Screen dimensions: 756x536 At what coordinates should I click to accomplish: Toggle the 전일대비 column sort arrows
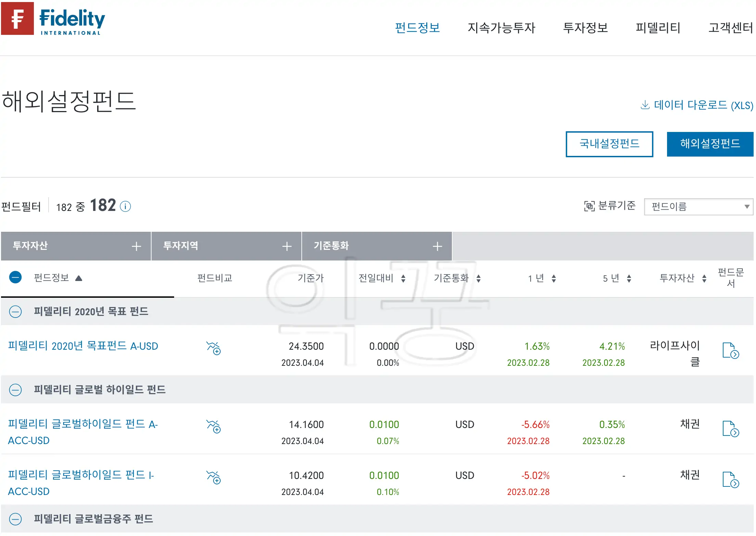(x=403, y=278)
